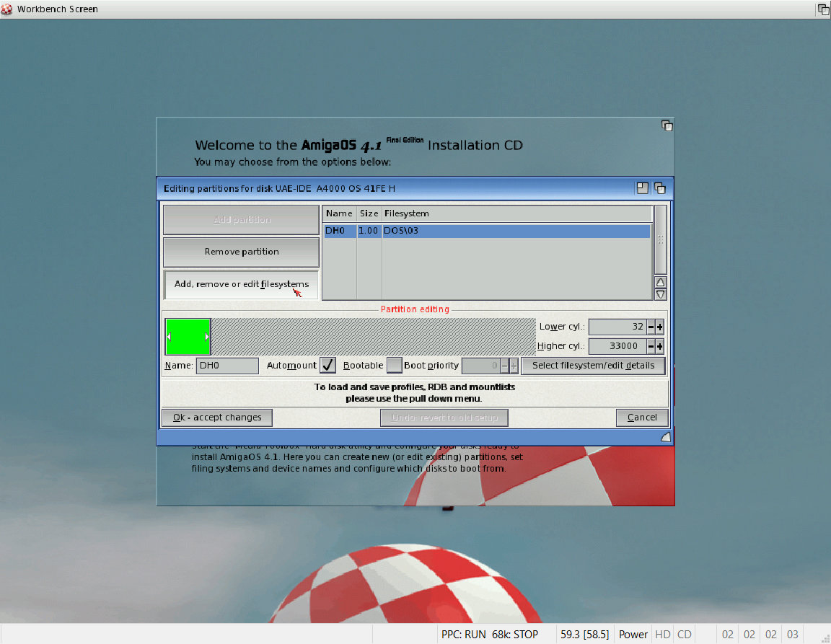This screenshot has width=831, height=644.
Task: Click Boot priority minus stepper
Action: (504, 365)
